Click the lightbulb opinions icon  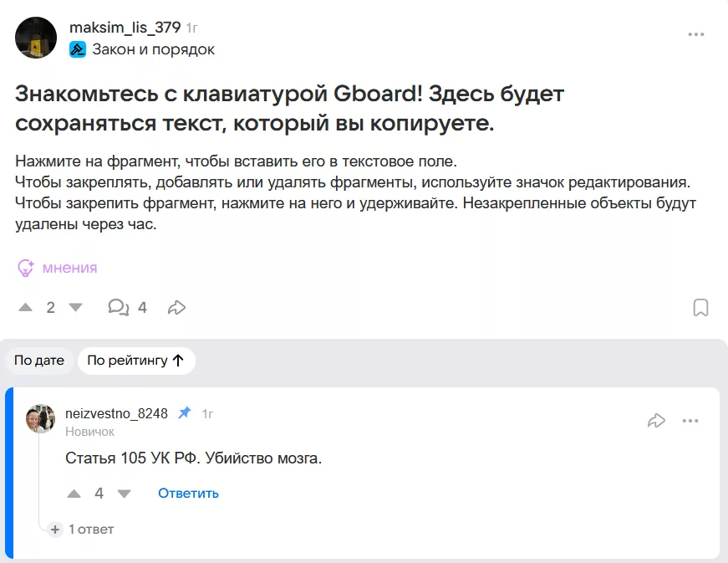26,268
